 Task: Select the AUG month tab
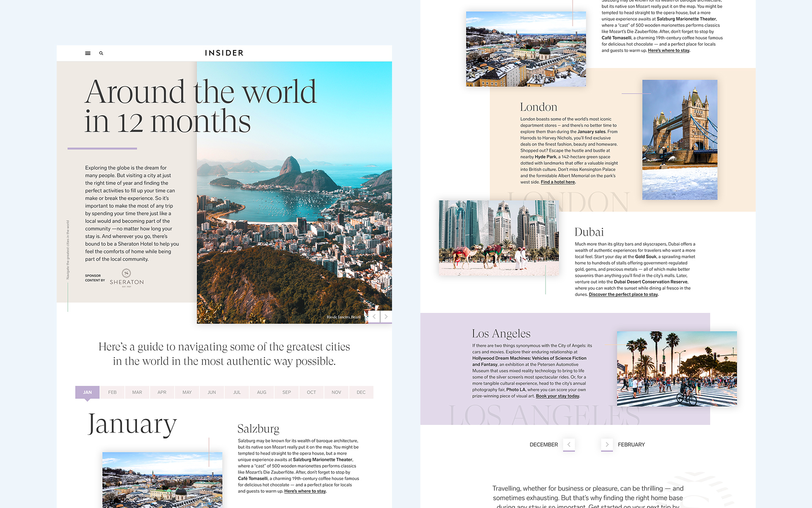262,392
